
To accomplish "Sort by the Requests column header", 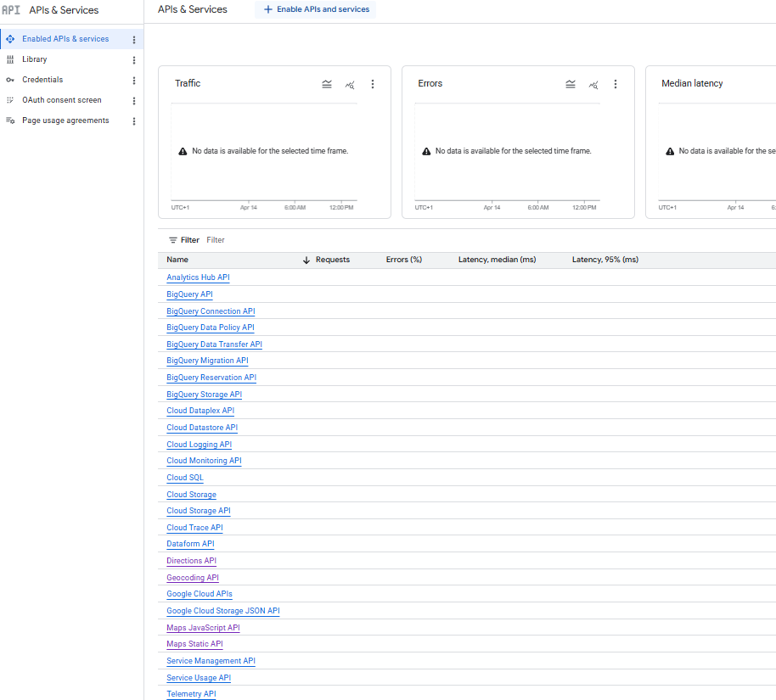I will coord(333,260).
